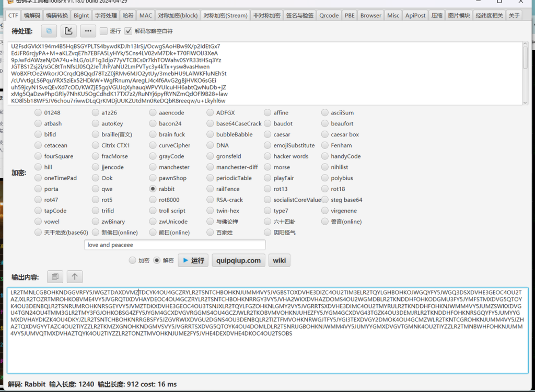535x392 pixels.
Task: Enable the 逐行 checkbox
Action: tap(103, 31)
